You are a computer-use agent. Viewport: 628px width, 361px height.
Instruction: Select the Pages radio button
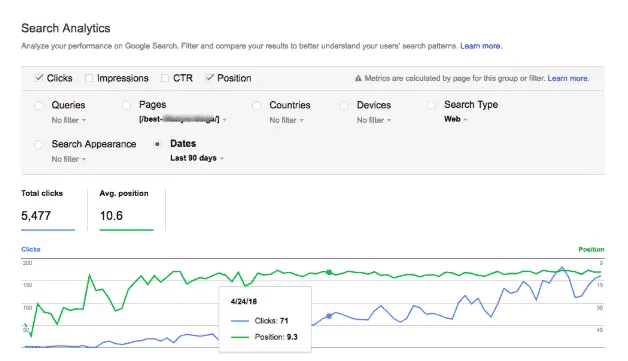click(126, 105)
